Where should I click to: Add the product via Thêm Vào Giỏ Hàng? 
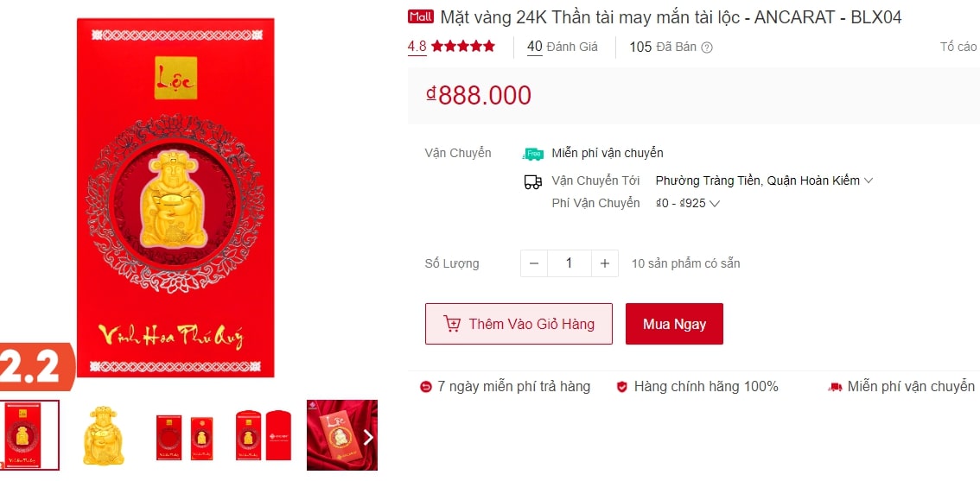point(519,324)
